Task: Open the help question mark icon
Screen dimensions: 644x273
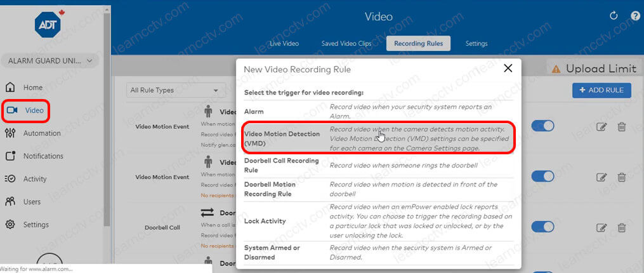Action: click(x=635, y=16)
